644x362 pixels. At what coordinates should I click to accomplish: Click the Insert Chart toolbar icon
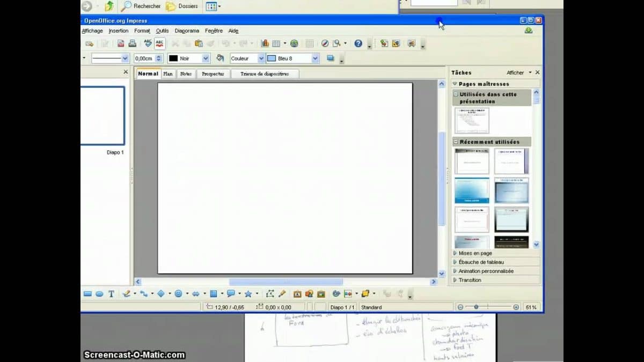pyautogui.click(x=265, y=43)
